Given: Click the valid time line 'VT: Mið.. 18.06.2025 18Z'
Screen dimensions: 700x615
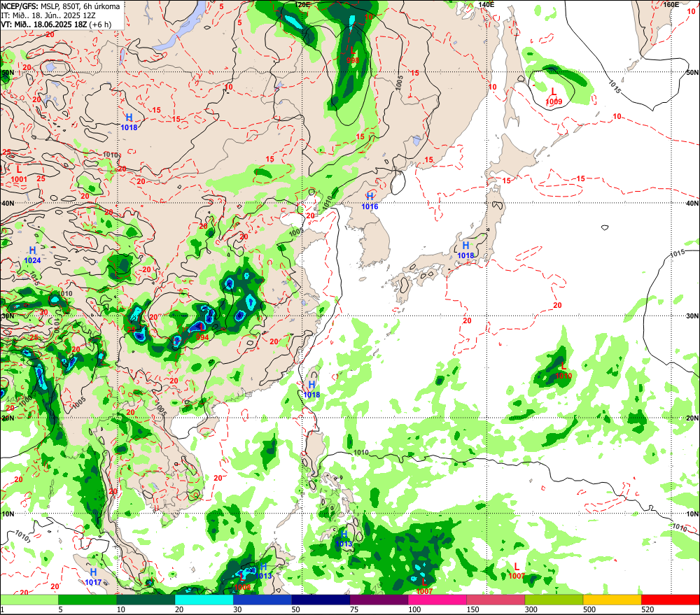Looking at the screenshot, I should click(43, 24).
